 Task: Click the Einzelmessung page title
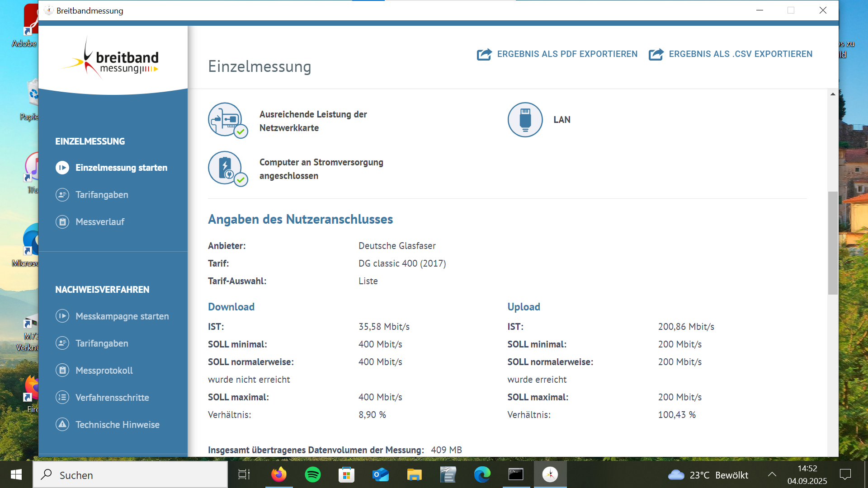coord(259,66)
